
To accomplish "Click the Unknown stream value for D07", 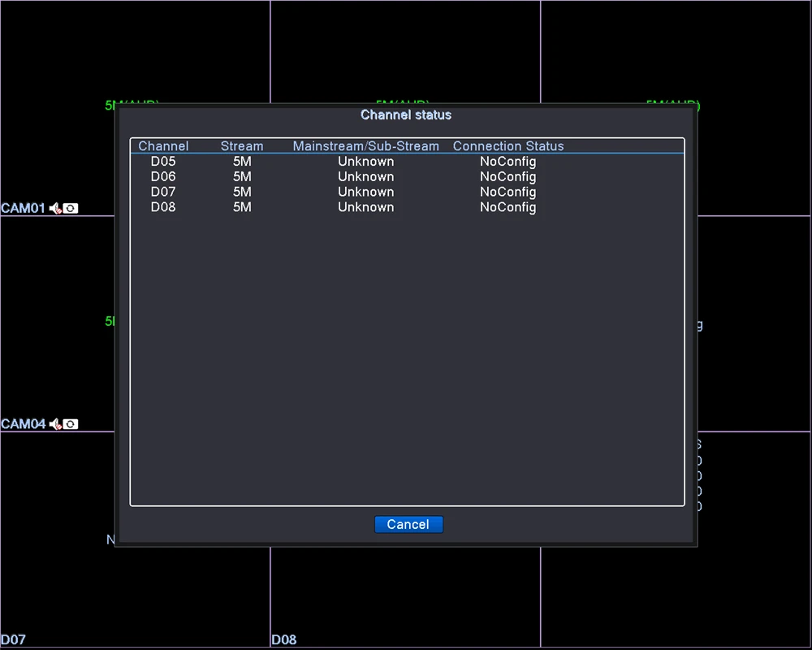I will pos(365,192).
